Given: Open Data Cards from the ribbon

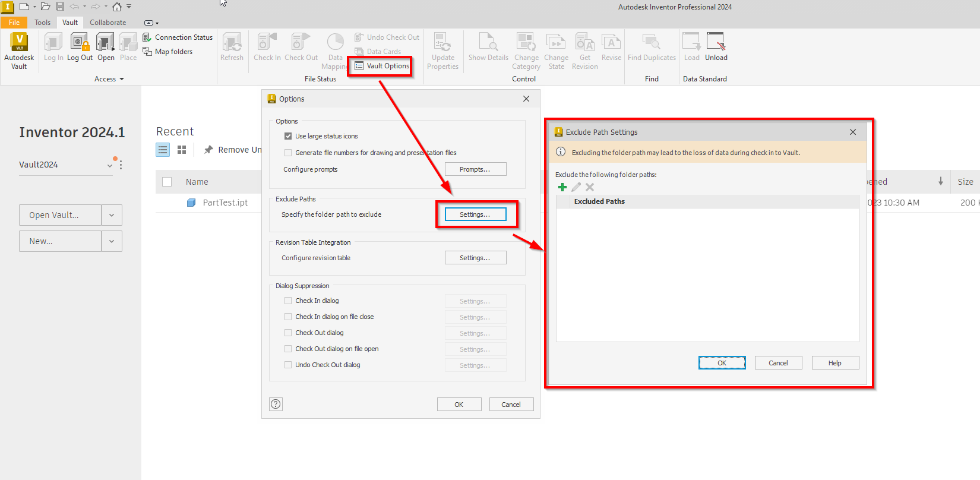Looking at the screenshot, I should (378, 52).
